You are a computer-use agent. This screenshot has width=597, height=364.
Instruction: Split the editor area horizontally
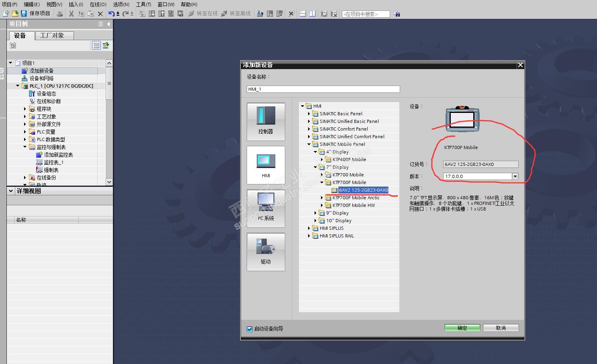(x=303, y=14)
